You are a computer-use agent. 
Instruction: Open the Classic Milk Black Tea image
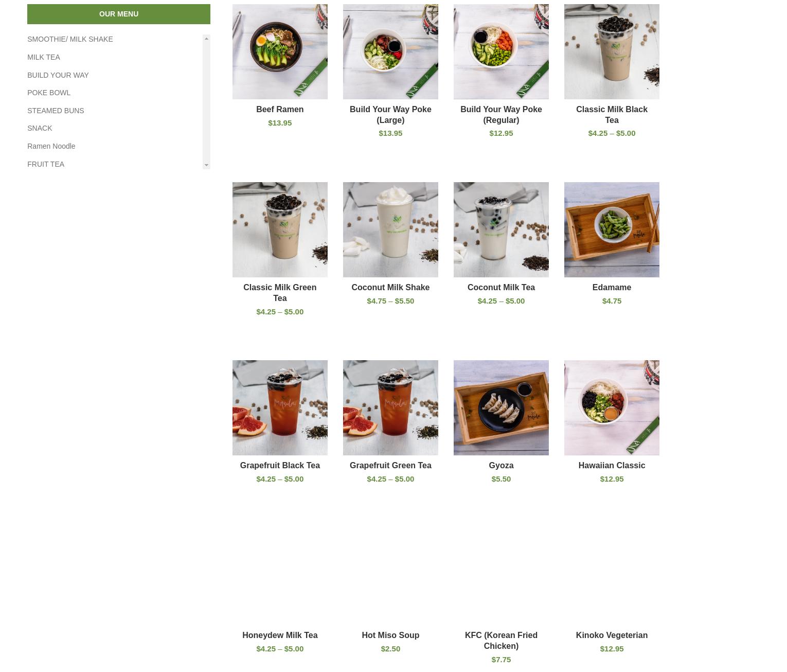[612, 51]
